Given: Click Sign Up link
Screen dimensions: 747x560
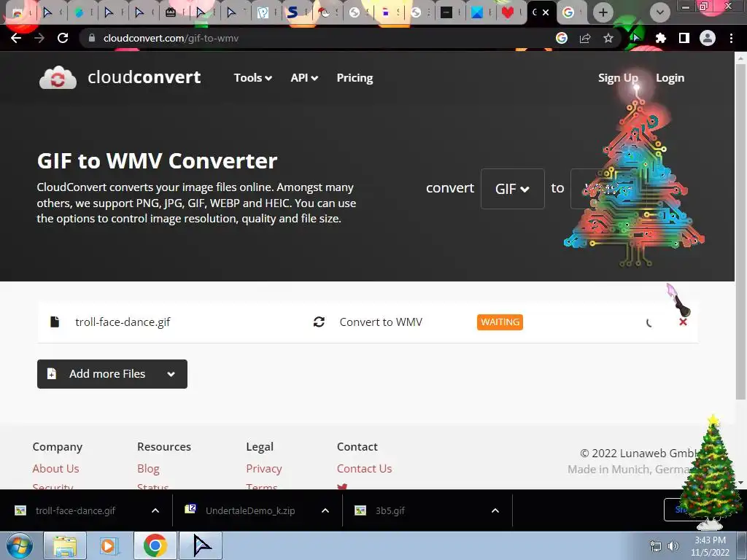Looking at the screenshot, I should point(618,77).
